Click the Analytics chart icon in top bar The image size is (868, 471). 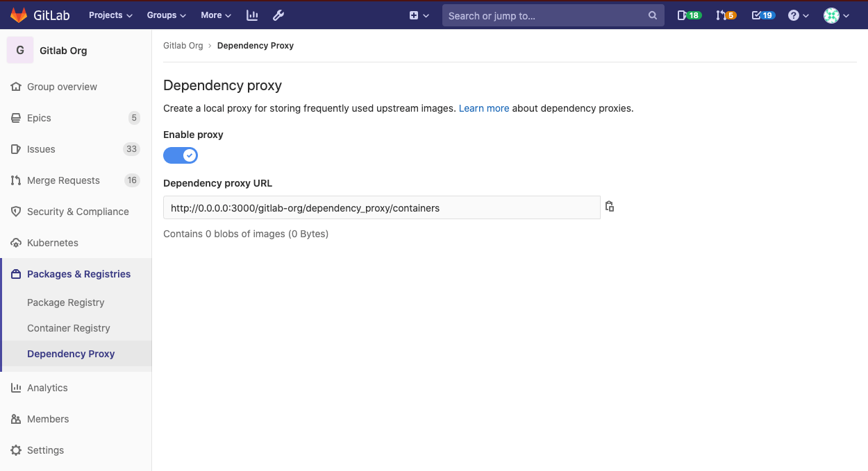[251, 15]
